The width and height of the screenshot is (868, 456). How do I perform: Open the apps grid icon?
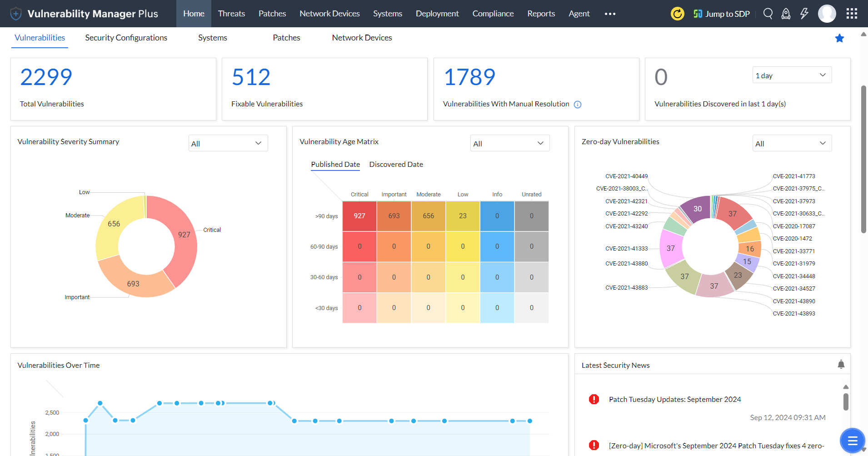click(x=852, y=14)
